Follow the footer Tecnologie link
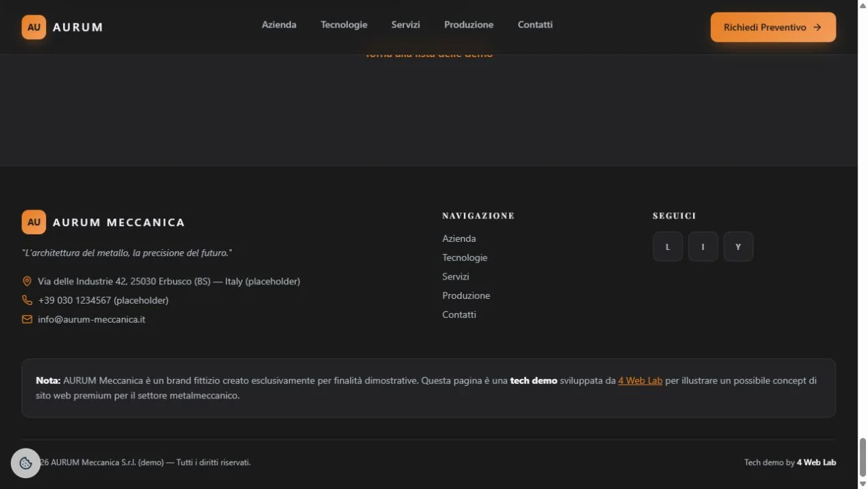 465,258
